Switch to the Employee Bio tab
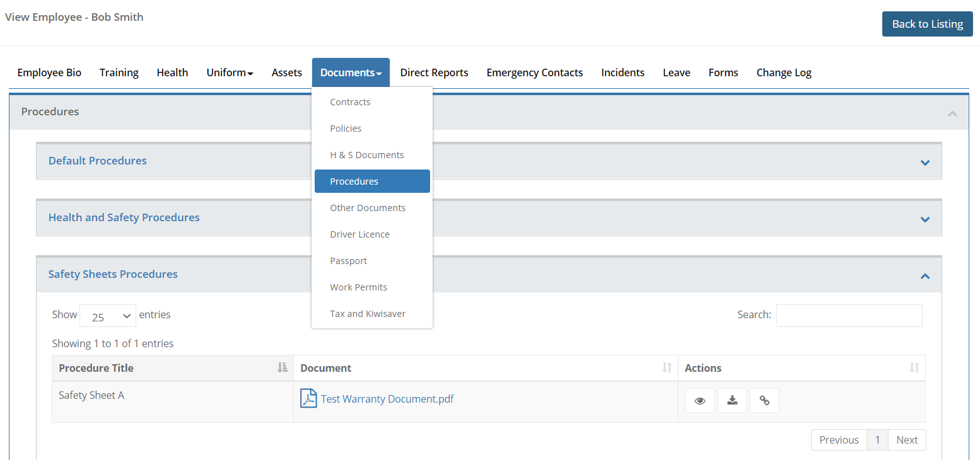Screen dimensions: 980x460 [x=49, y=72]
